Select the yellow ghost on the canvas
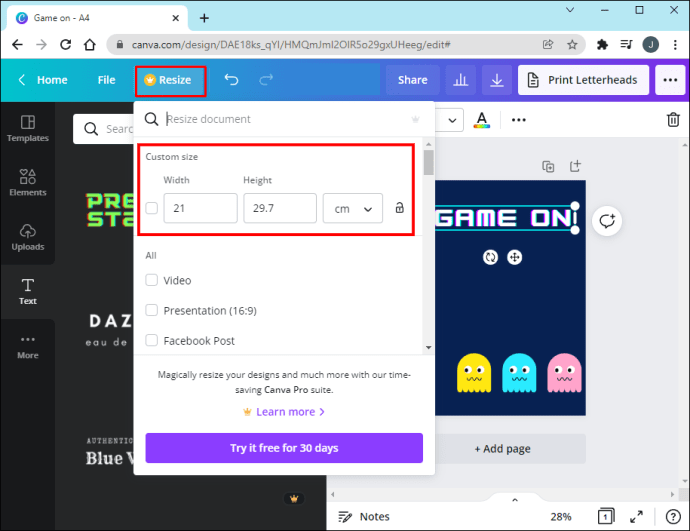690x531 pixels. [x=473, y=373]
